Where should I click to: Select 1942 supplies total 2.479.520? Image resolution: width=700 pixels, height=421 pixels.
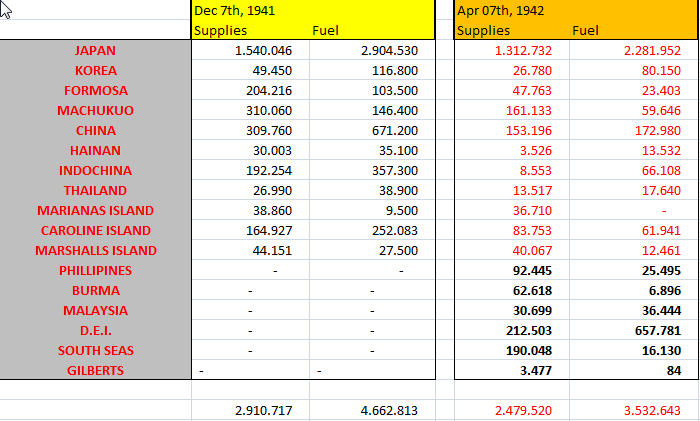tap(512, 410)
